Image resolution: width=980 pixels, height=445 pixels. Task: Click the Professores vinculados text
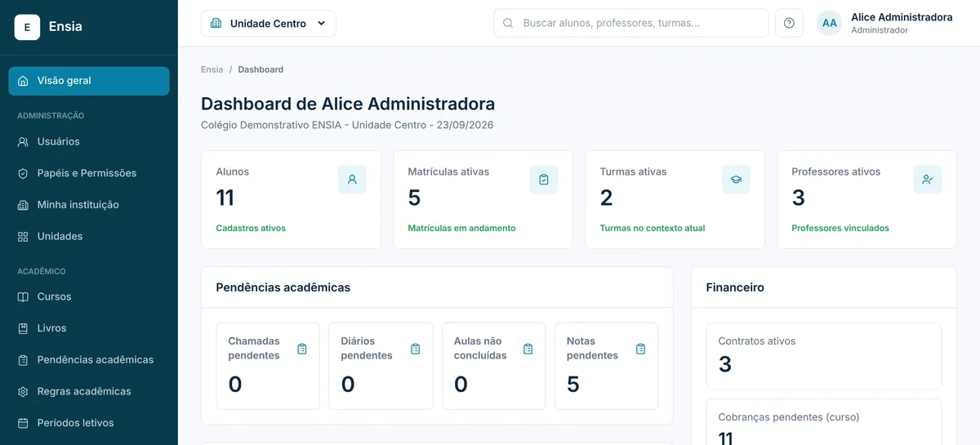click(840, 228)
